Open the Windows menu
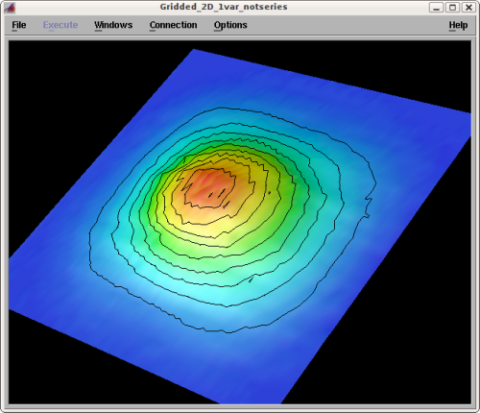The height and width of the screenshot is (413, 480). (x=113, y=25)
